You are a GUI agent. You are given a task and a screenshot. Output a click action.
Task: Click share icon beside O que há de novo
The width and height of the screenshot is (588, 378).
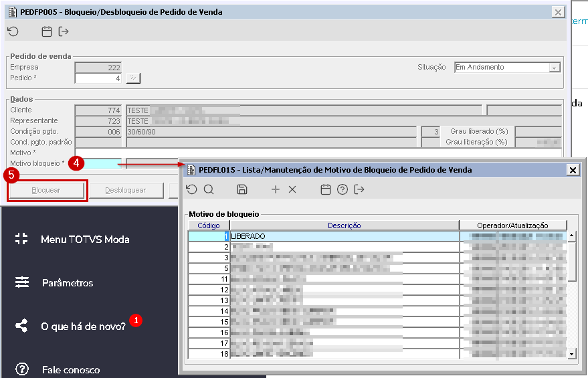tap(21, 326)
